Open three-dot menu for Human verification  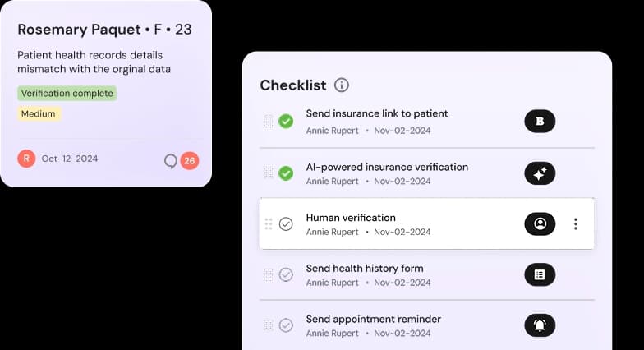(576, 223)
